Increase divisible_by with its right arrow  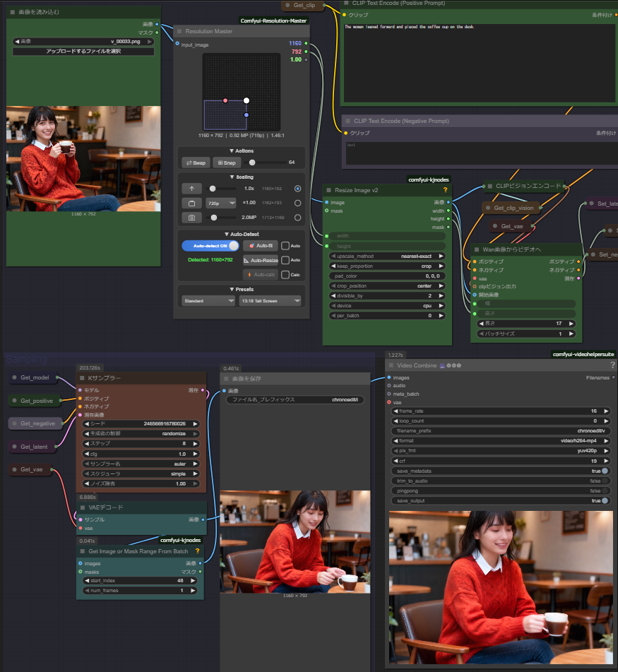point(441,295)
